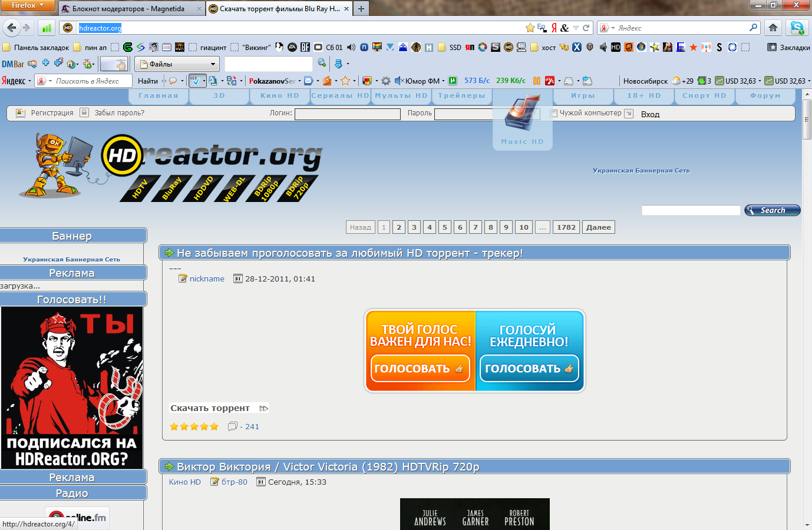Open the Форум site section
The width and height of the screenshot is (812, 530).
click(765, 95)
